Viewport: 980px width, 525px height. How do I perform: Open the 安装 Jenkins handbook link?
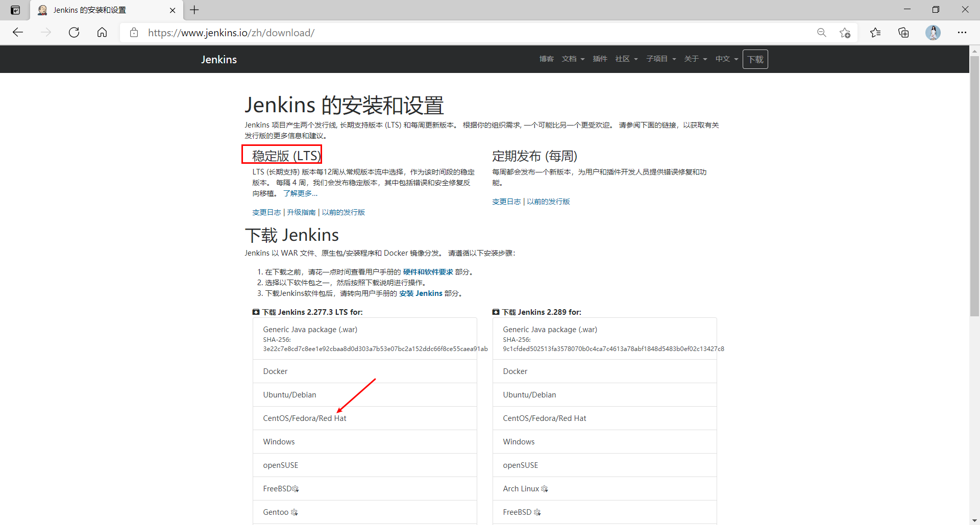click(x=421, y=293)
